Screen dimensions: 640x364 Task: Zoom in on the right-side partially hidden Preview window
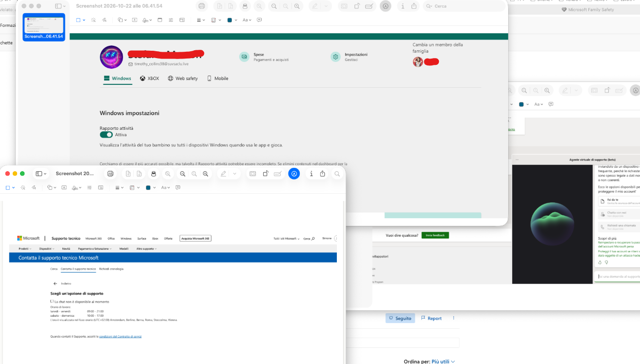pyautogui.click(x=547, y=90)
